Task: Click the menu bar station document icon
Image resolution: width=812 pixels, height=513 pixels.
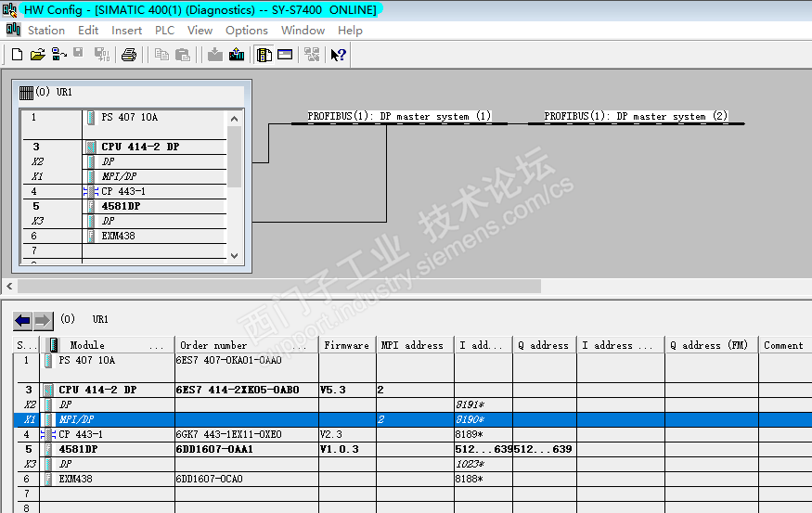Action: click(13, 30)
